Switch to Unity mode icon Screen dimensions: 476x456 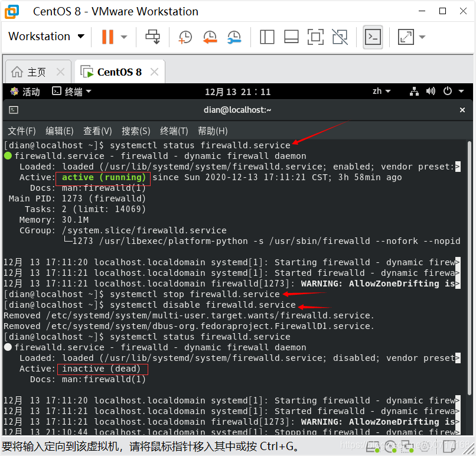[x=340, y=37]
